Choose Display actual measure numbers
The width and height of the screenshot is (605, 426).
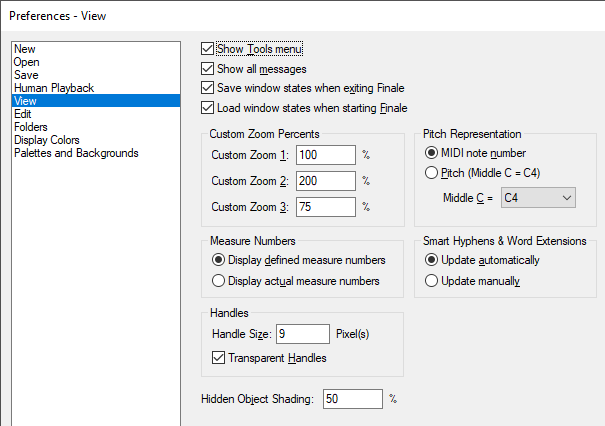[218, 281]
